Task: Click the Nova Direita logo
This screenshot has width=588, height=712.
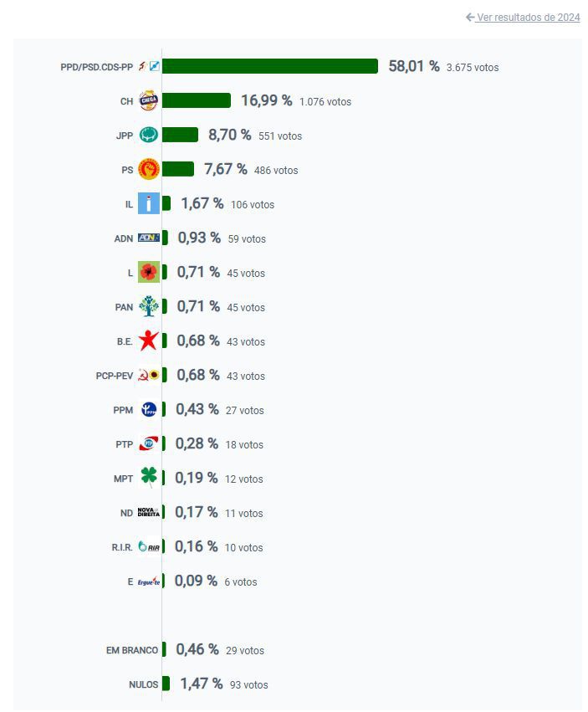Action: click(x=148, y=513)
